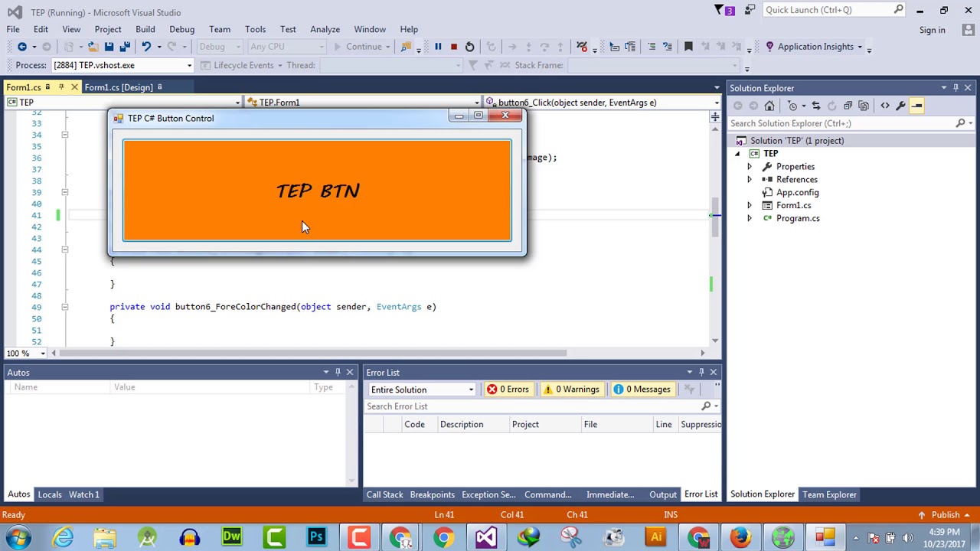Pause debugging with Break All button

click(438, 47)
